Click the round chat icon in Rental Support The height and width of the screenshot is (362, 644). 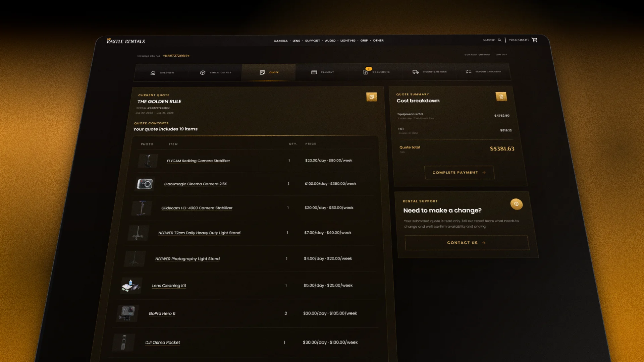pos(517,204)
